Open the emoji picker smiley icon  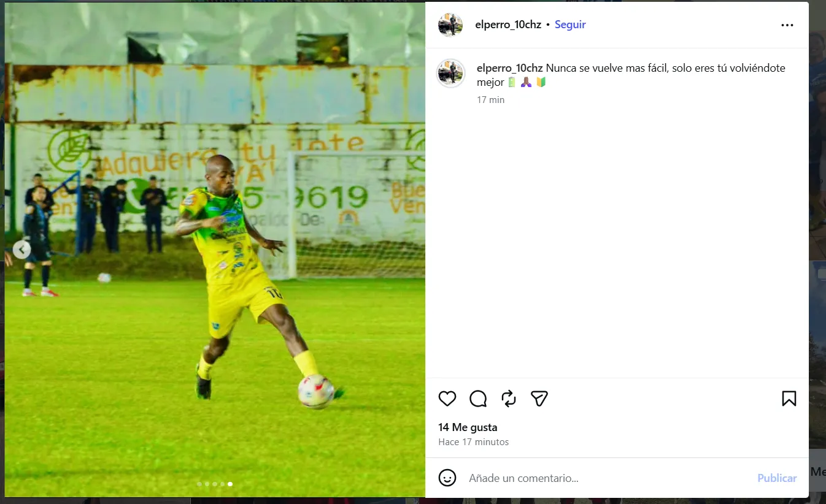[x=447, y=478]
